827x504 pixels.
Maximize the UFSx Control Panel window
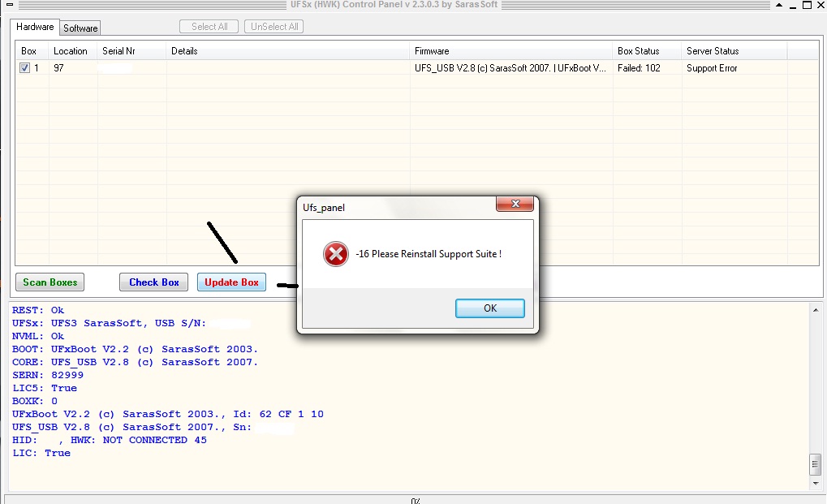click(807, 5)
